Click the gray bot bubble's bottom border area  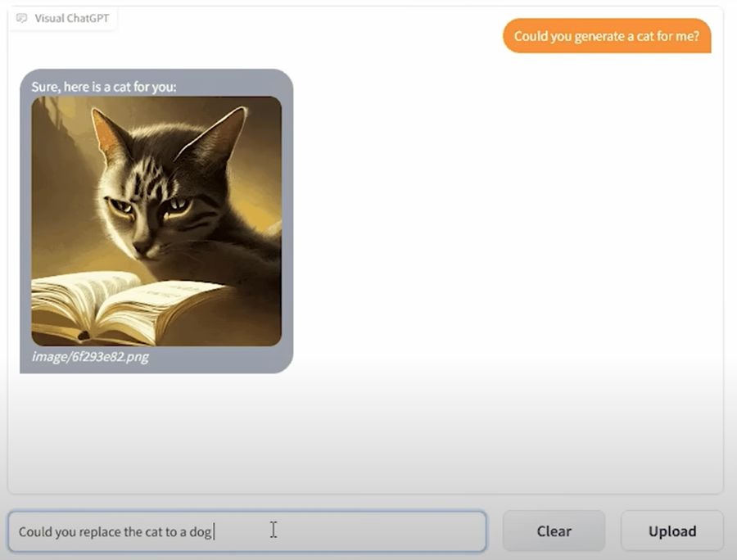pos(156,370)
